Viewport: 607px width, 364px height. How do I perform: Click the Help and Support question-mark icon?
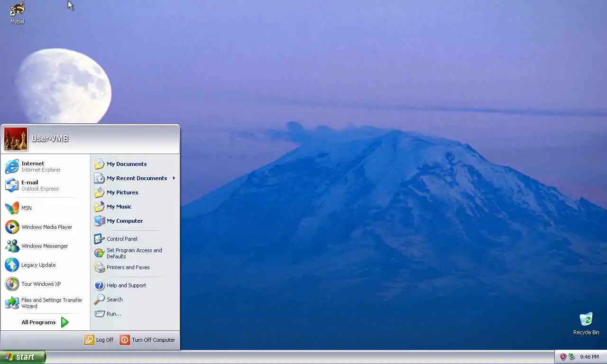tap(99, 285)
